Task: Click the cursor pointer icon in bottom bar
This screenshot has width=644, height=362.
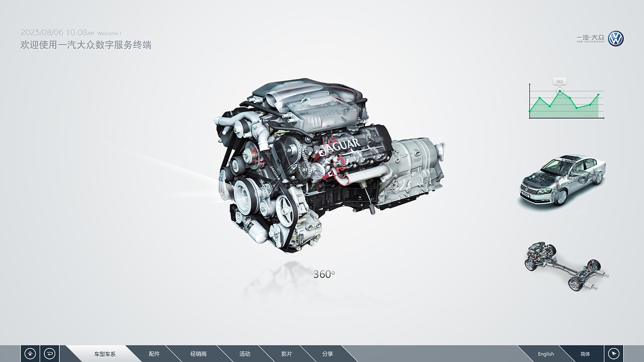Action: [614, 353]
